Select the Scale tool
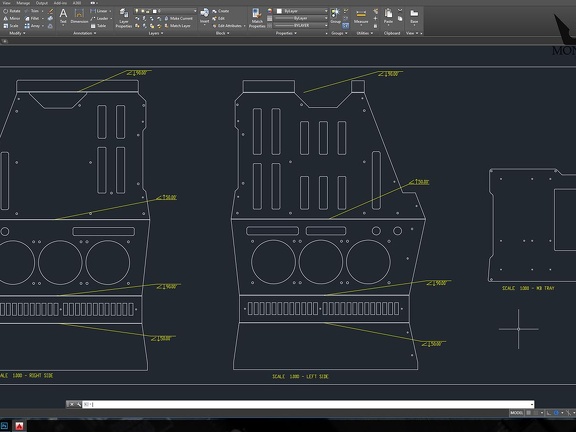This screenshot has height=432, width=576. click(11, 26)
